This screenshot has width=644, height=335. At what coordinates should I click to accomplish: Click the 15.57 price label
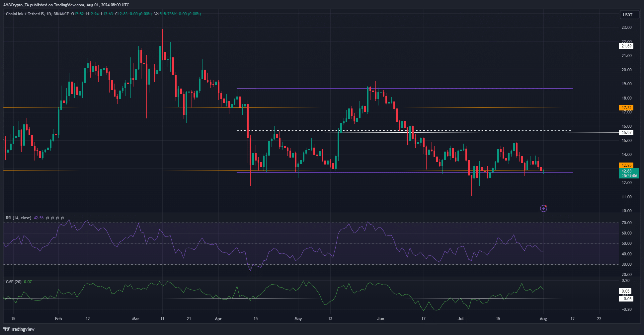pyautogui.click(x=626, y=133)
